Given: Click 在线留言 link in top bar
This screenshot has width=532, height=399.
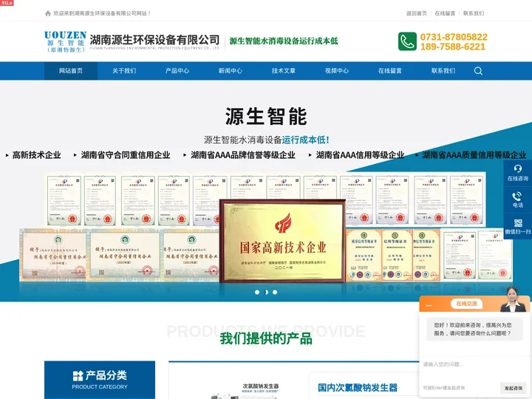Looking at the screenshot, I should [445, 13].
